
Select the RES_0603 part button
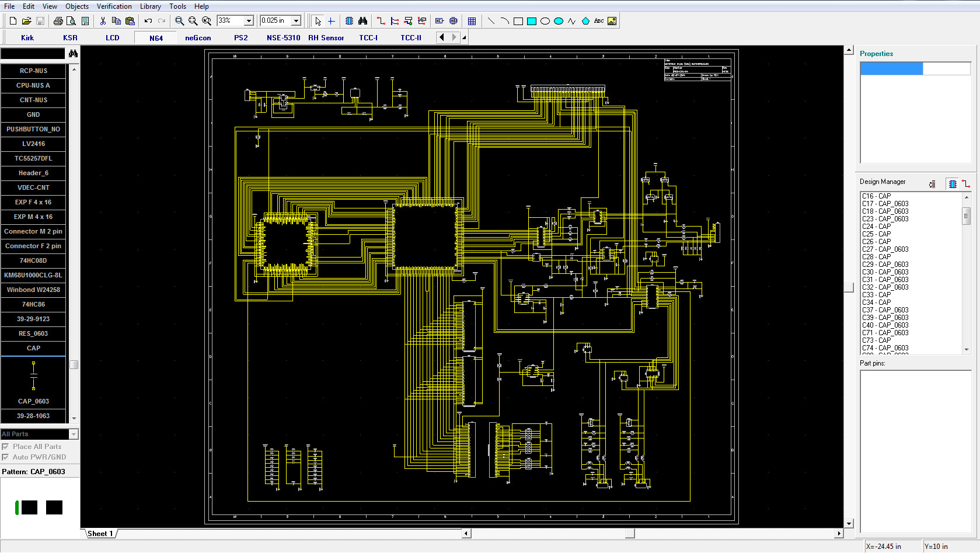(33, 333)
